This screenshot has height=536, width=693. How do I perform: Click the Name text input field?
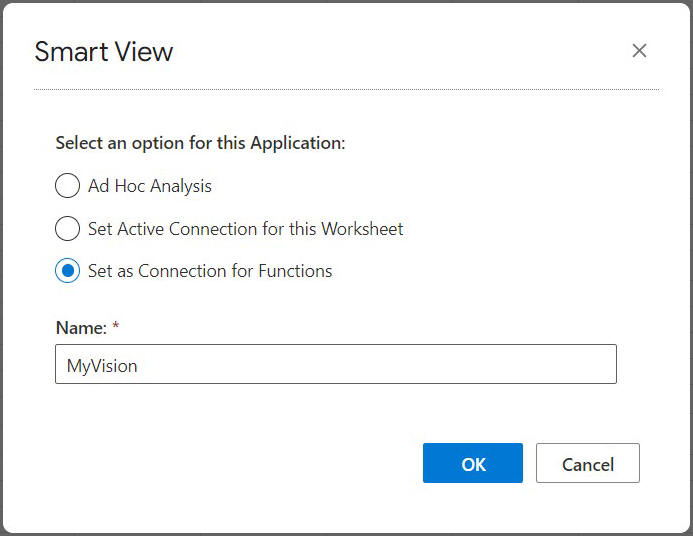coord(335,365)
